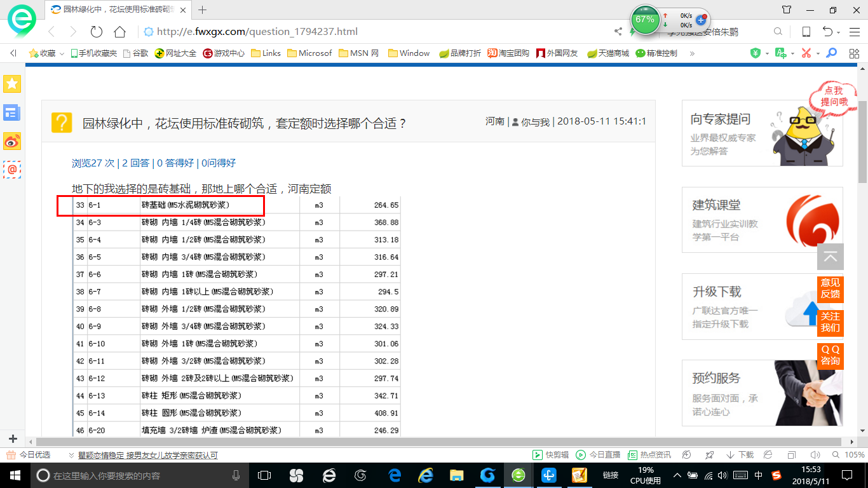Open 淘宝团购 bookmark
The image size is (868, 488).
[x=508, y=53]
